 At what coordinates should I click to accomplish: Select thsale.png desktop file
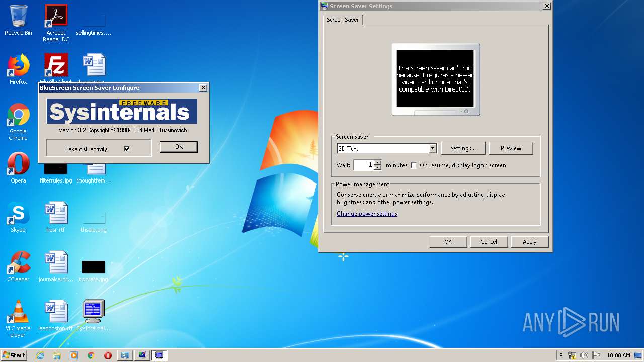pyautogui.click(x=94, y=221)
